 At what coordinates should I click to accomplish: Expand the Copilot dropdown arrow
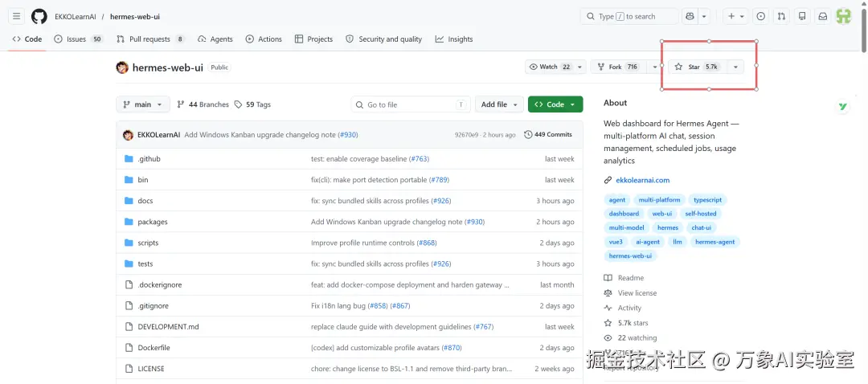pyautogui.click(x=704, y=17)
